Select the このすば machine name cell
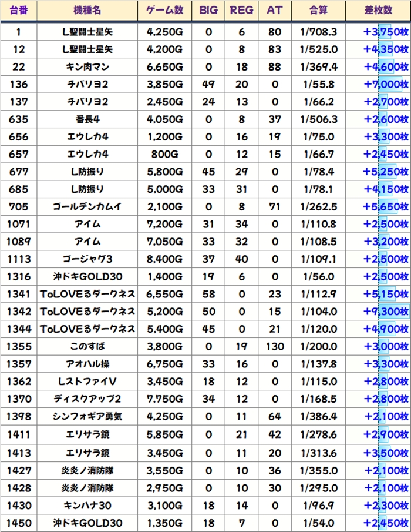Screen dimensions: 411x532 coord(87,346)
